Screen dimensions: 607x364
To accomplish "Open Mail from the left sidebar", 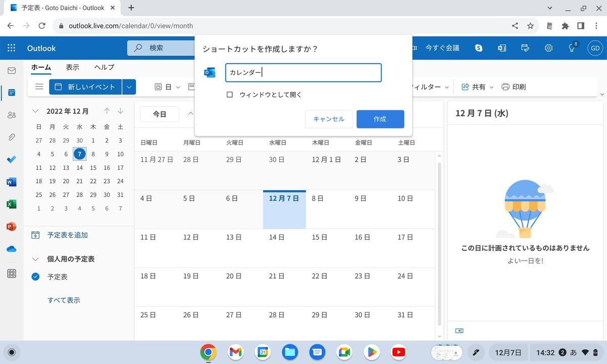I will tap(11, 71).
